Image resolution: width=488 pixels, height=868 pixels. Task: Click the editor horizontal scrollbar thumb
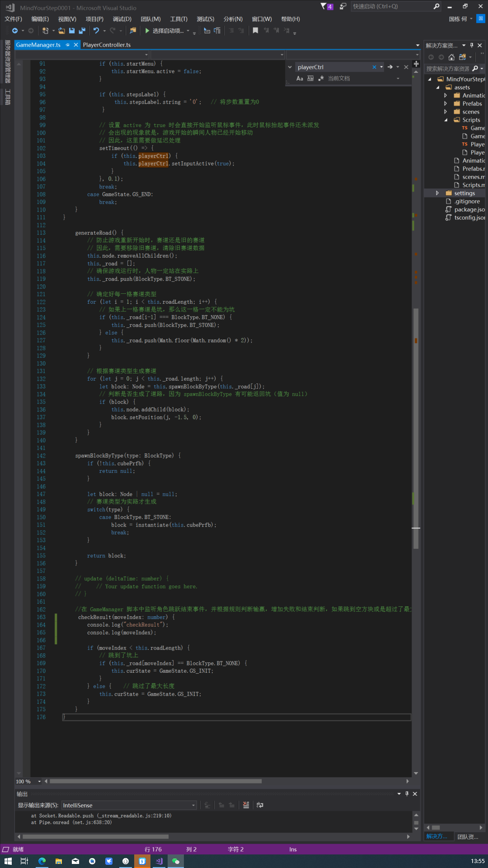[x=155, y=781]
